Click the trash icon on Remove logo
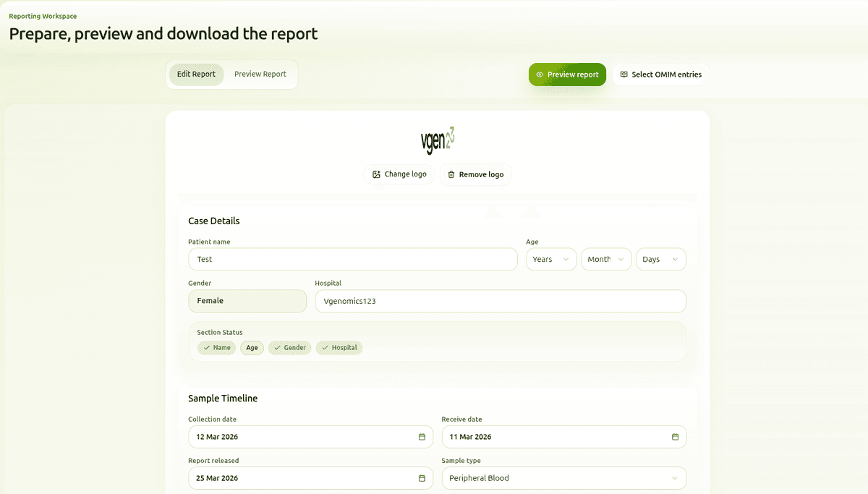 (451, 174)
